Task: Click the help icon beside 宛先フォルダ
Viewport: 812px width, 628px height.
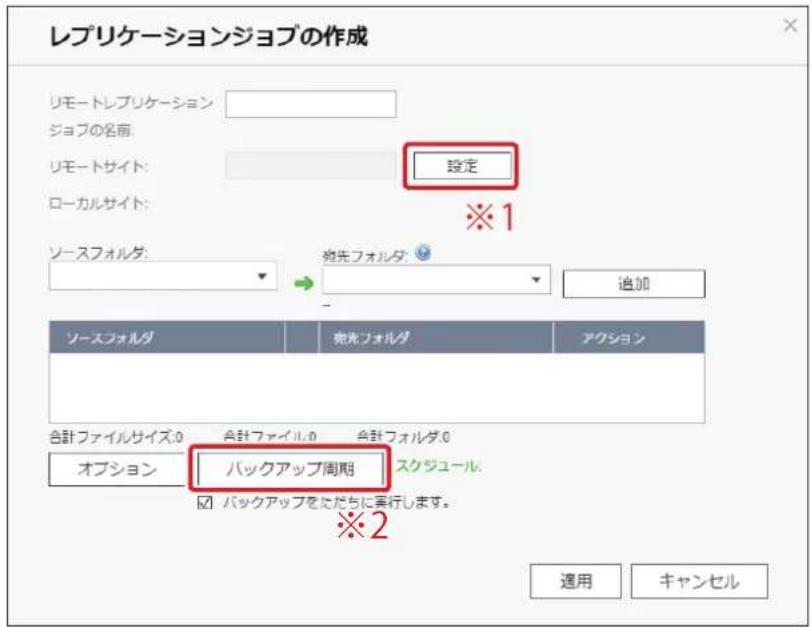Action: pos(423,254)
